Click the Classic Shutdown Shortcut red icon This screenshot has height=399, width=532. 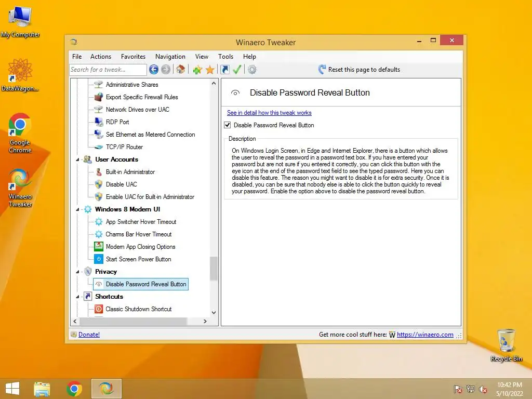click(99, 309)
